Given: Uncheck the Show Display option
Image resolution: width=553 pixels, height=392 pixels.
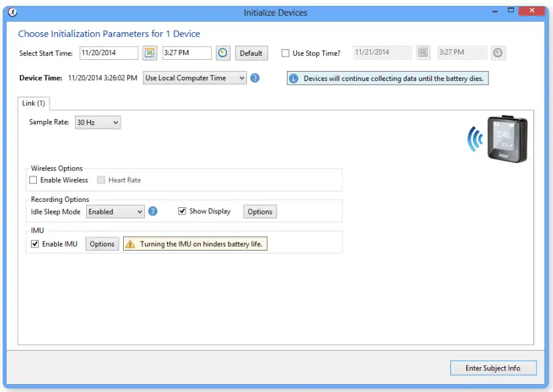Looking at the screenshot, I should pyautogui.click(x=182, y=211).
